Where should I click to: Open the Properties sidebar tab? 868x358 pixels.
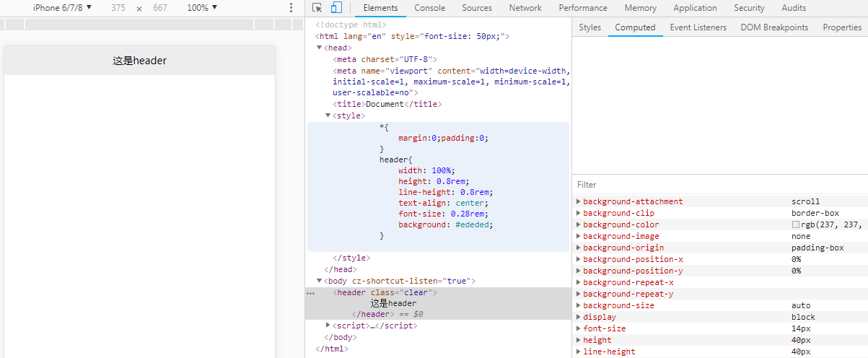click(x=842, y=27)
